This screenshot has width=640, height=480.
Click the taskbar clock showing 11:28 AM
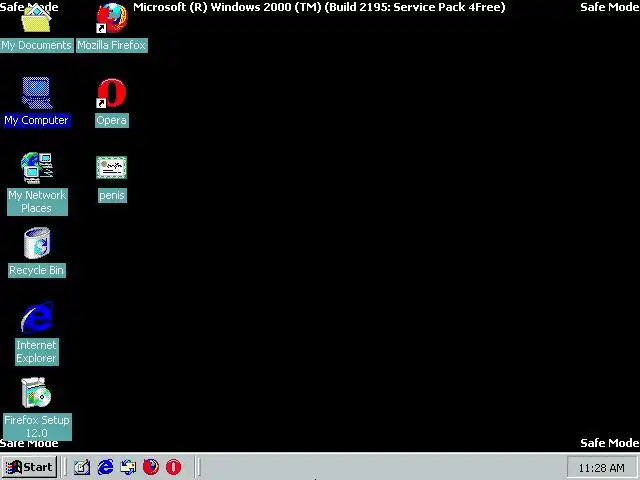(x=601, y=468)
